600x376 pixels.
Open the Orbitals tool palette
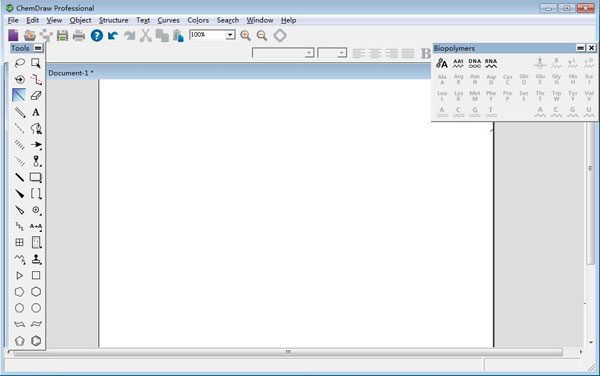(36, 161)
